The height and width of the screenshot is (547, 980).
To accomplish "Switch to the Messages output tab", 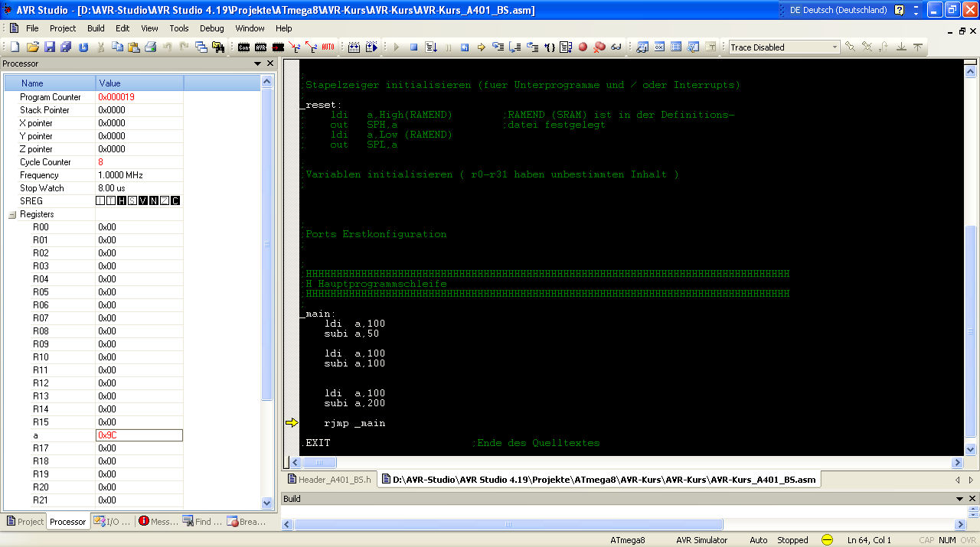I will click(158, 522).
